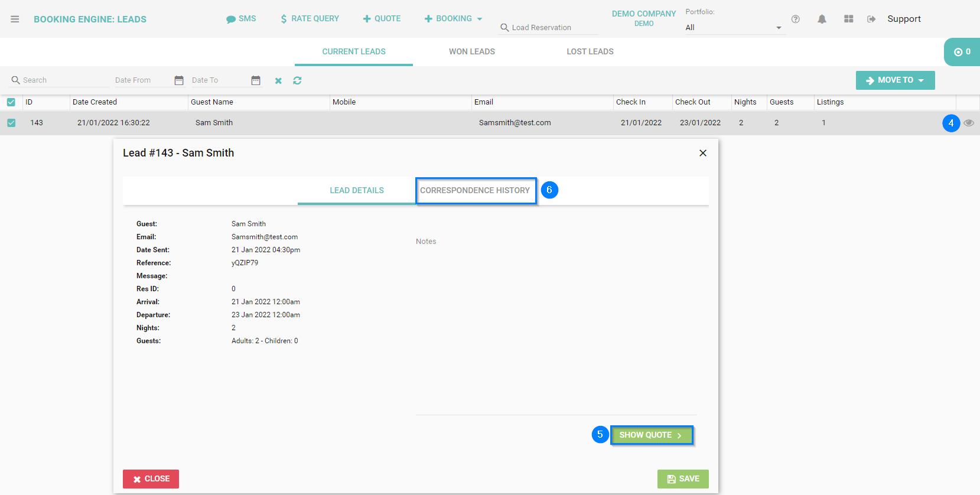980x495 pixels.
Task: Click the Show Quote button
Action: [651, 435]
